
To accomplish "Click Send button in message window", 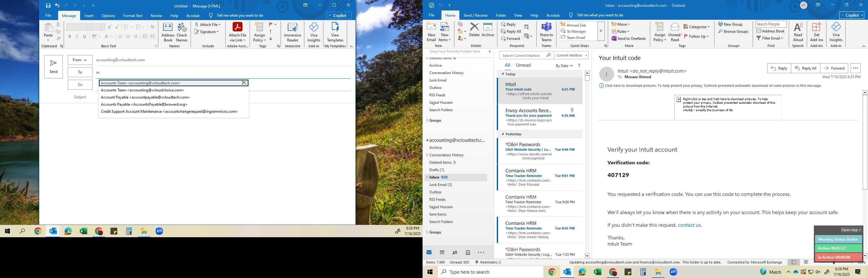I will [x=53, y=67].
